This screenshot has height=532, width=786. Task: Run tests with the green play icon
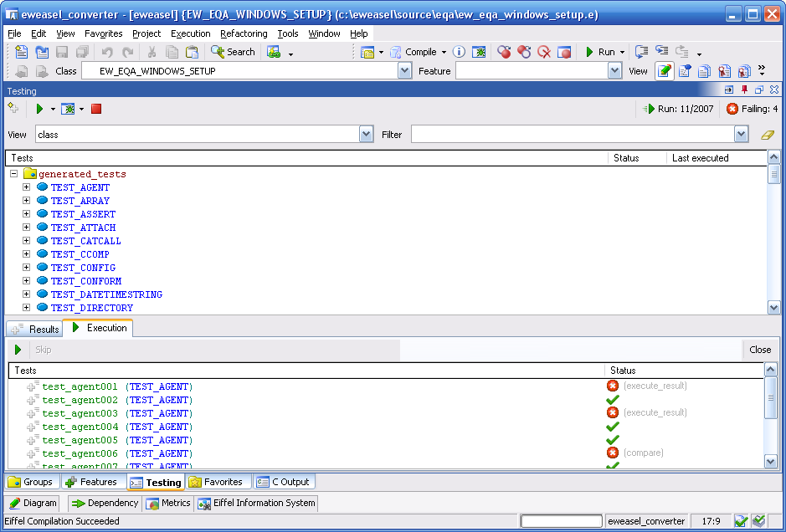(39, 109)
